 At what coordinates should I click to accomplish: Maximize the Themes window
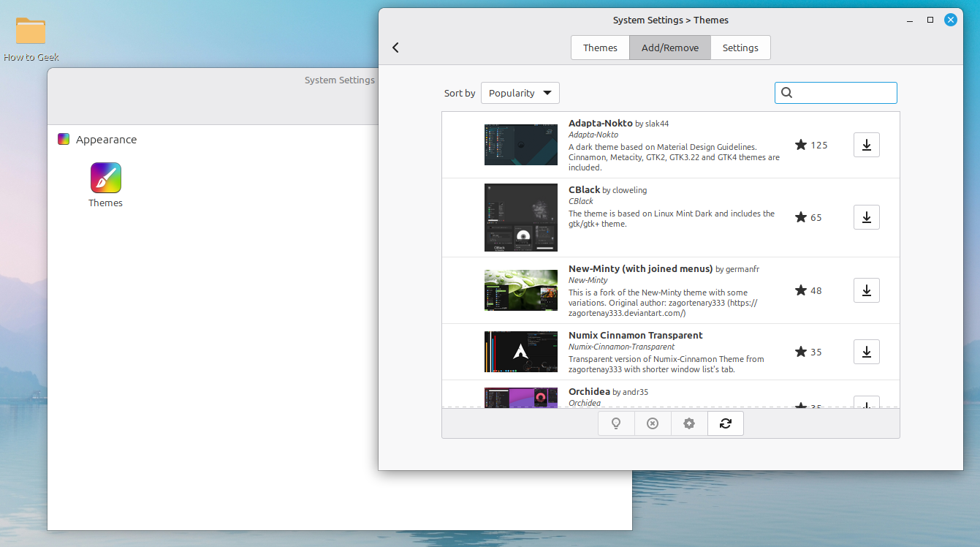tap(930, 20)
